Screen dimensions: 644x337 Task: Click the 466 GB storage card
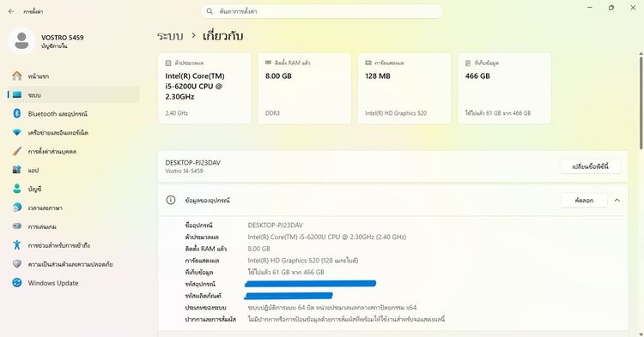(x=504, y=88)
